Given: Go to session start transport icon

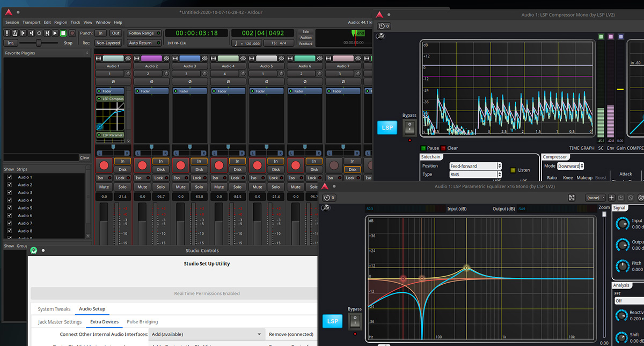Looking at the screenshot, I should point(23,33).
